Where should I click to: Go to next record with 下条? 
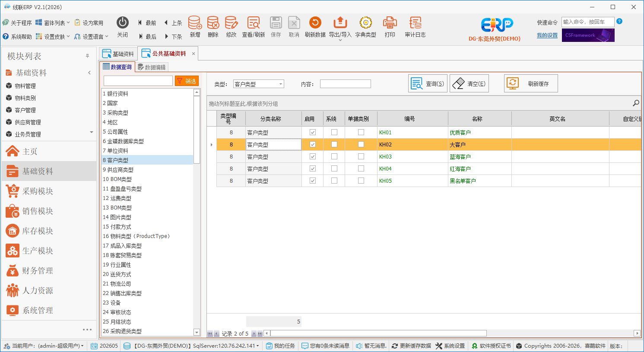point(173,37)
